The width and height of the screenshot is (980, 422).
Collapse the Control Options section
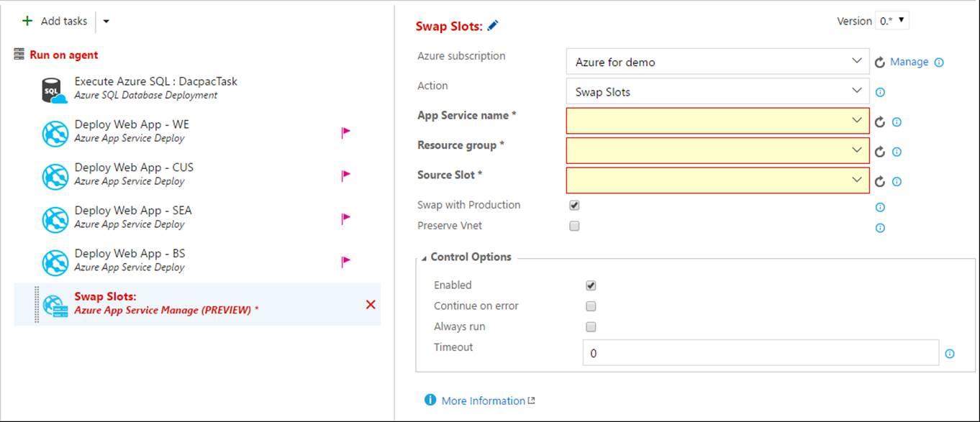pos(424,257)
